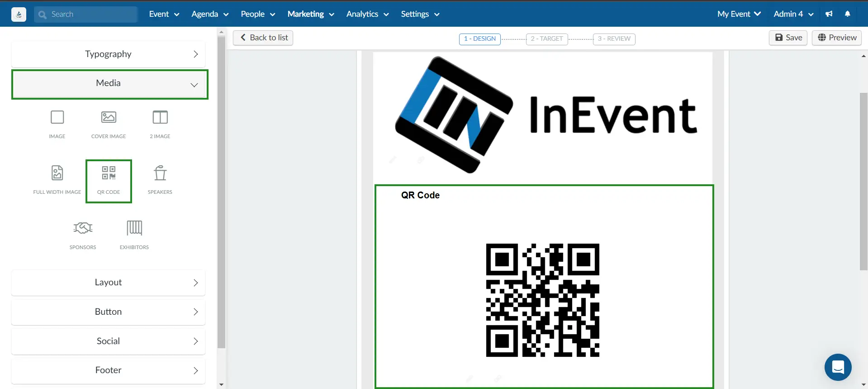Open the Marketing menu
This screenshot has width=868, height=389.
(311, 14)
